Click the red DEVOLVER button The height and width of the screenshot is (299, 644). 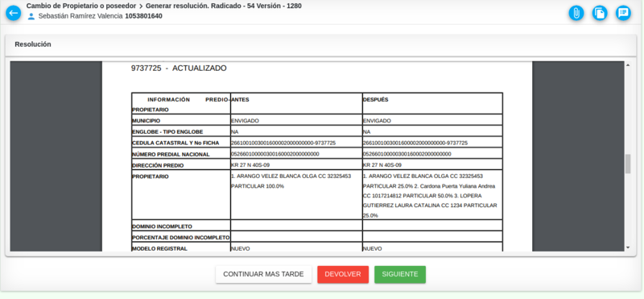click(x=343, y=274)
